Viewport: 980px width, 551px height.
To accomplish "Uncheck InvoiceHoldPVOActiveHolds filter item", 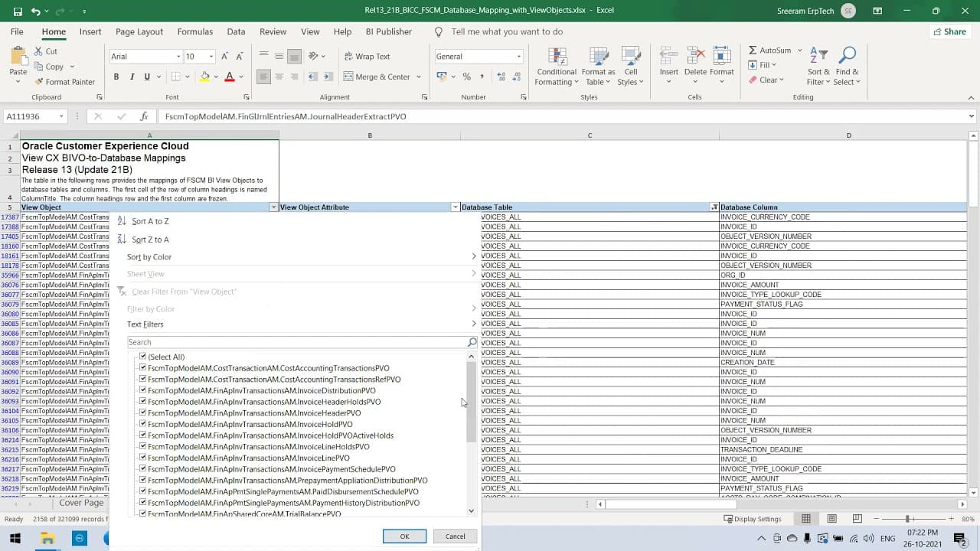I will [x=142, y=435].
